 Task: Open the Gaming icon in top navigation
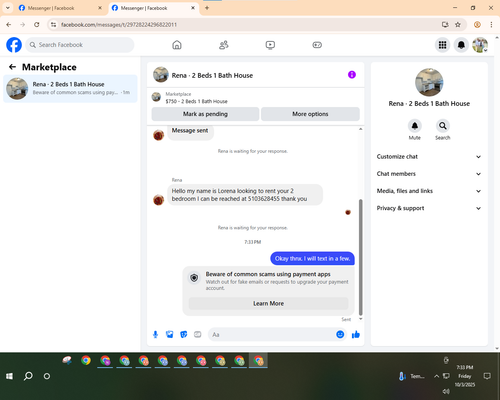317,45
